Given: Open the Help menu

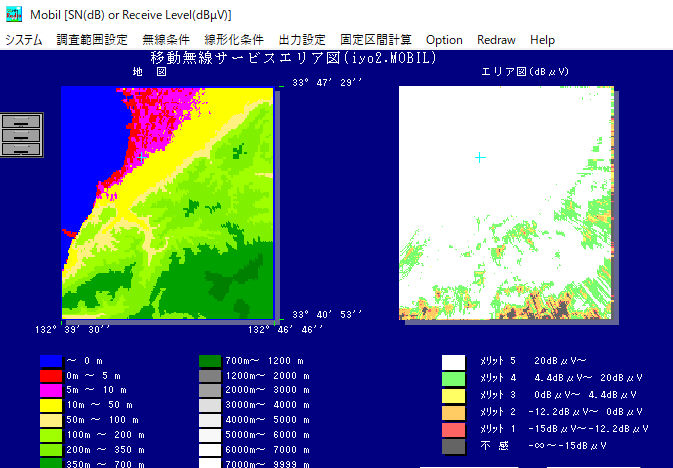Looking at the screenshot, I should coord(543,40).
